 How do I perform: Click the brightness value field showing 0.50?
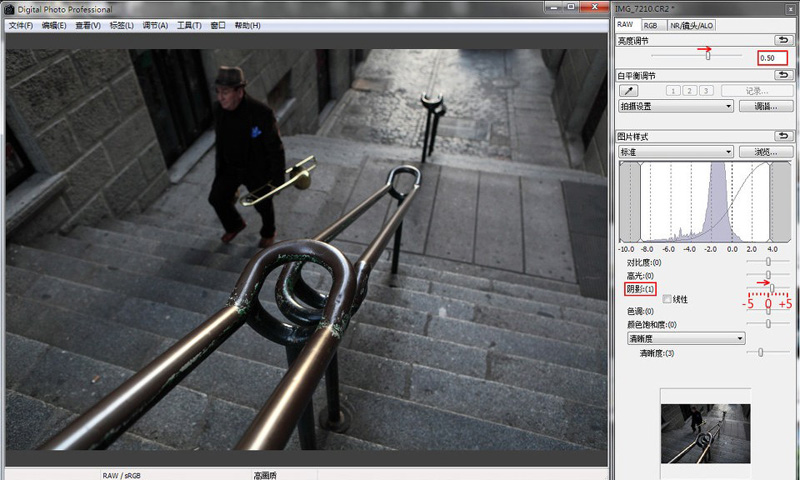click(772, 58)
